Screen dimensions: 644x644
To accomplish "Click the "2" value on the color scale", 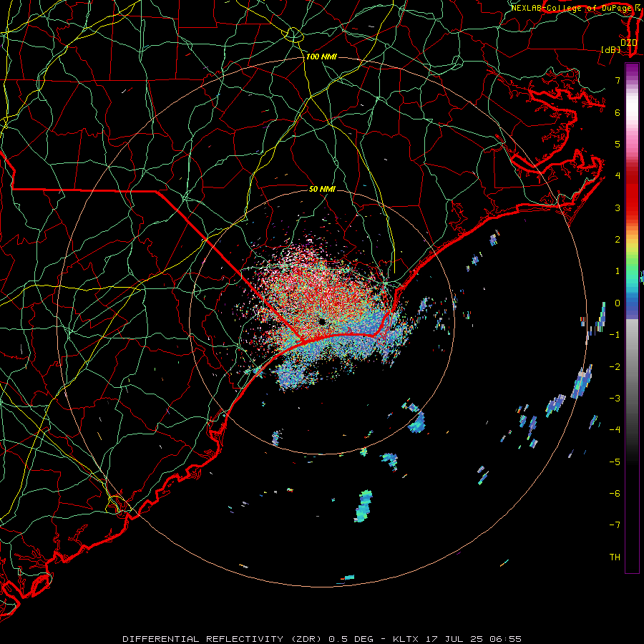I will (618, 240).
